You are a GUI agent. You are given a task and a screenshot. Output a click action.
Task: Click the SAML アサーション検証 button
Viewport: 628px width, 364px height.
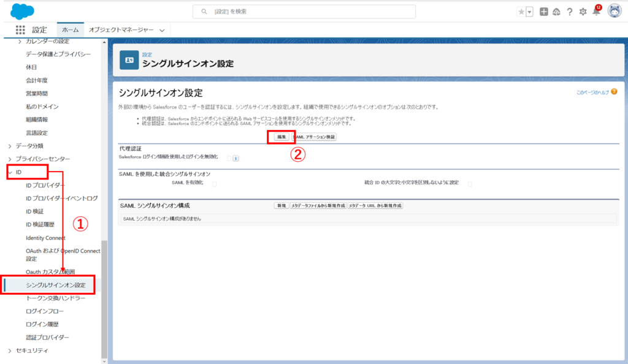tap(314, 137)
